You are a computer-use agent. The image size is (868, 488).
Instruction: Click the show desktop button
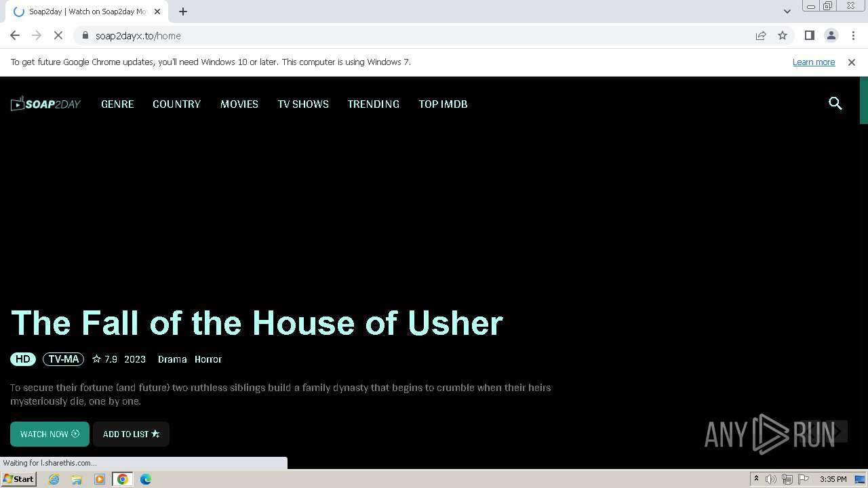pos(861,479)
